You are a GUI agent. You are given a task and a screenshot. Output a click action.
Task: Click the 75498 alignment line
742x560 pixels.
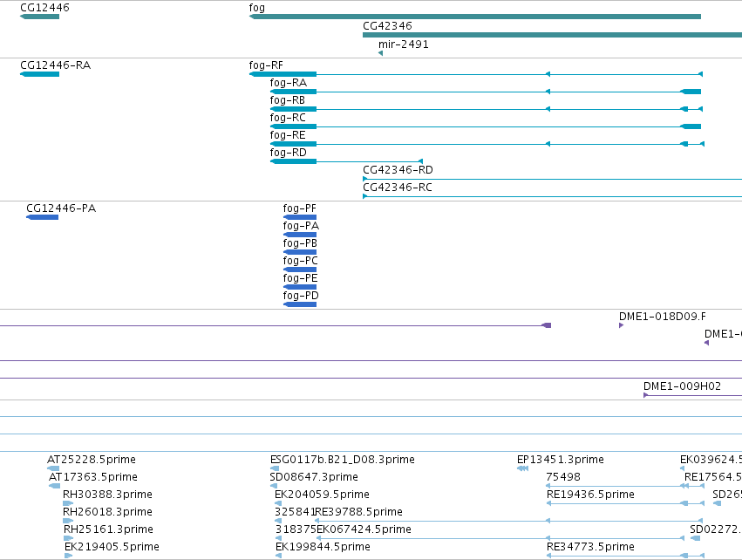tap(625, 486)
